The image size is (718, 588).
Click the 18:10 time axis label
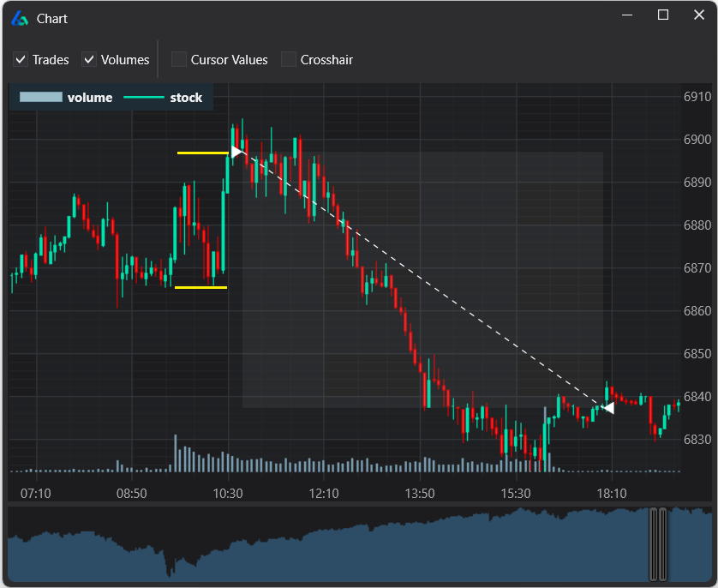(610, 494)
